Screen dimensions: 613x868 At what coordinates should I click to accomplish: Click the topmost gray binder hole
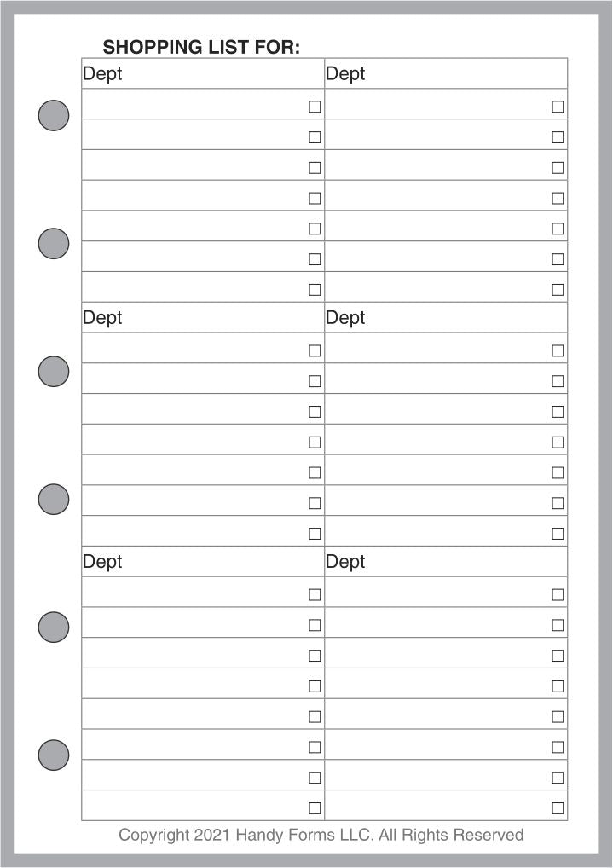(54, 116)
